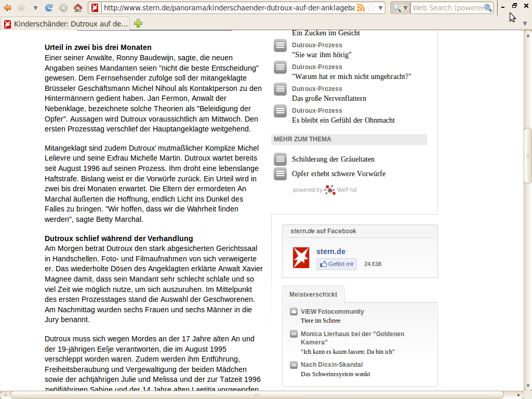This screenshot has height=399, width=532.
Task: Open 'Es bleibt ein Gefühl der Ohnmacht'
Action: click(343, 120)
